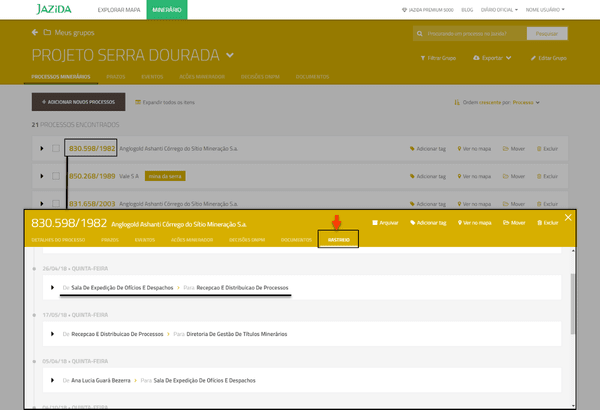This screenshot has height=410, width=600.
Task: Click the Arquivar icon in the detail panel
Action: [x=375, y=223]
